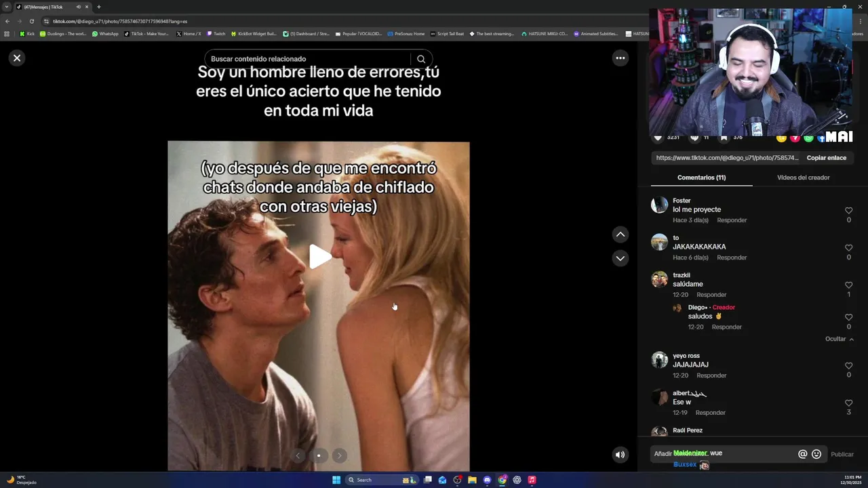Open the Music app from taskbar
The image size is (868, 488).
click(x=532, y=480)
